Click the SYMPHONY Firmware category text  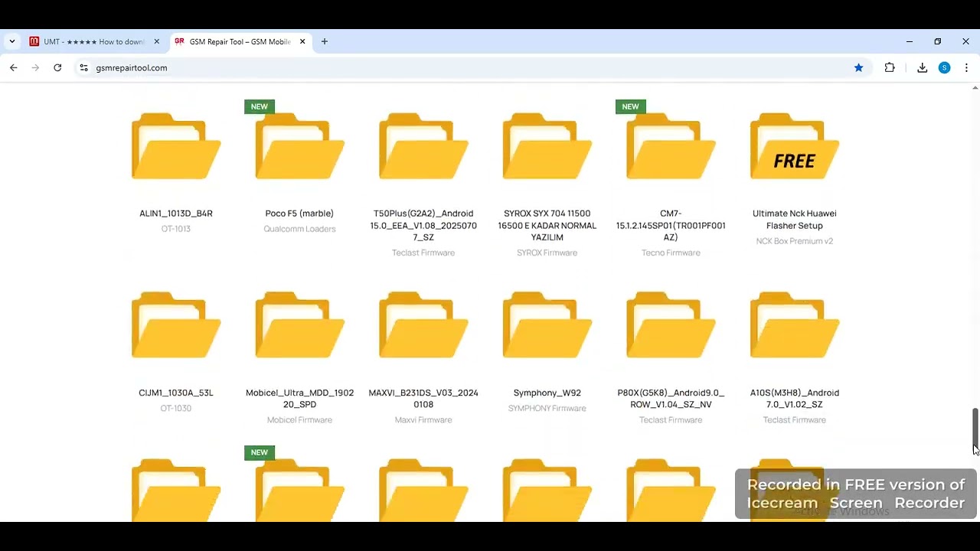547,408
